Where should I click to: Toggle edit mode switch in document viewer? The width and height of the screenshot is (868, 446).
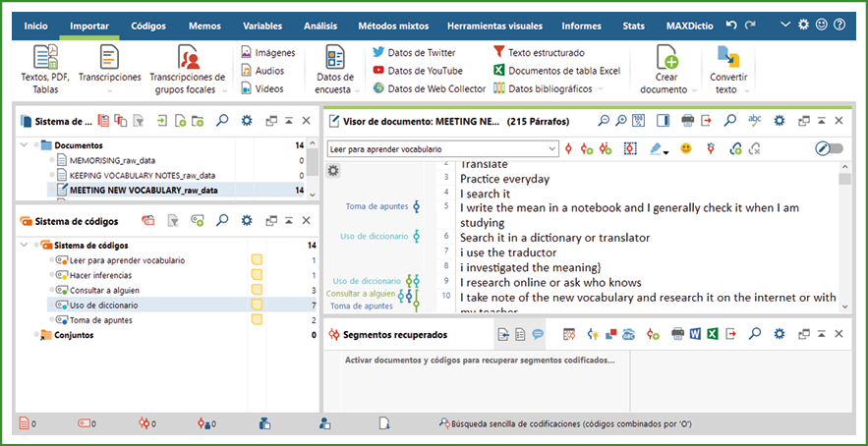pyautogui.click(x=829, y=148)
